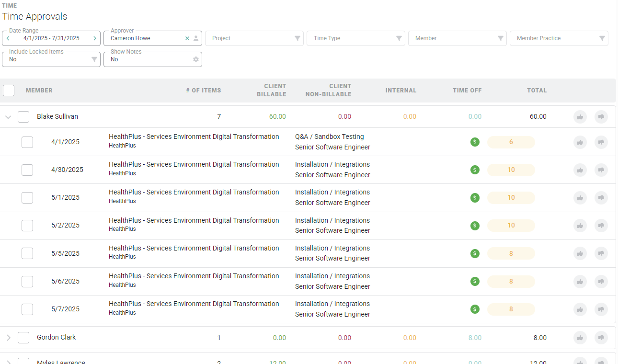
Task: Approve the 5/2/2025 time entry
Action: pyautogui.click(x=580, y=226)
